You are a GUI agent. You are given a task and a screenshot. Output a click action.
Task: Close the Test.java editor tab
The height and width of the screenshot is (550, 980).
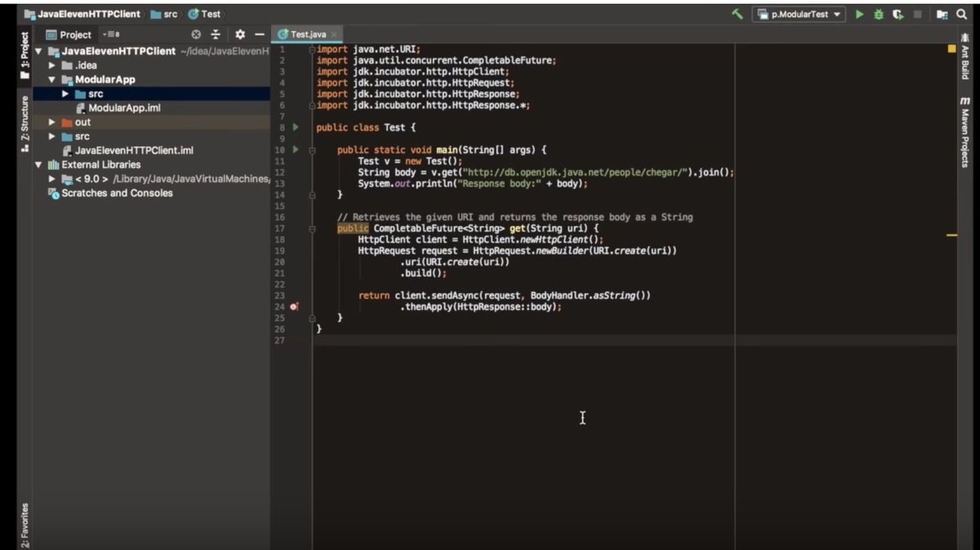click(334, 34)
